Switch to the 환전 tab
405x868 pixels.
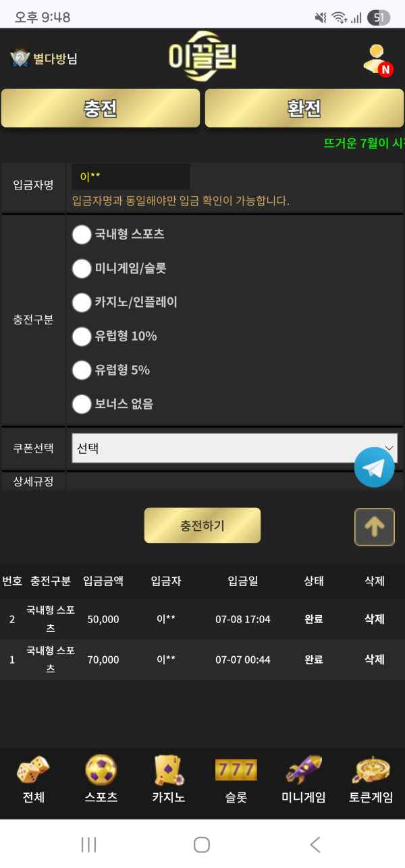304,109
